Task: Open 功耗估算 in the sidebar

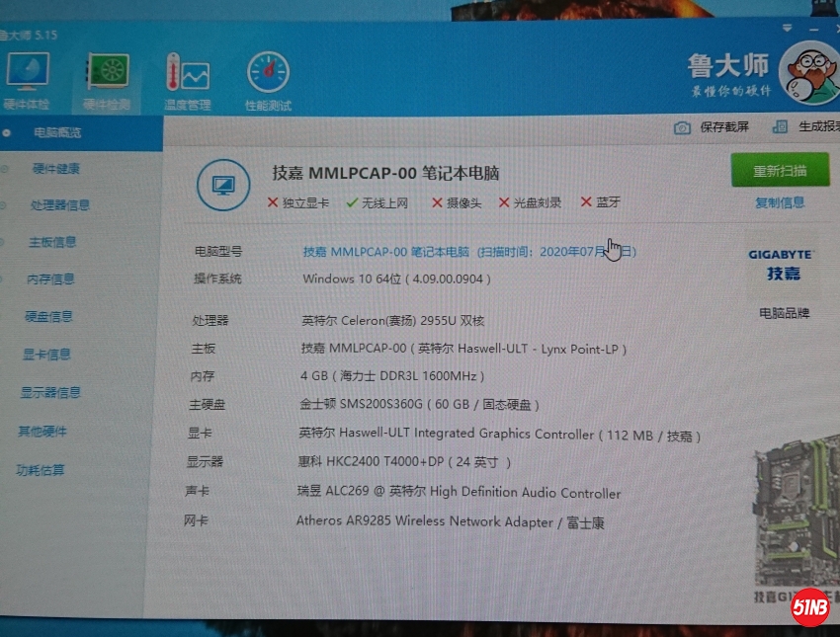Action: (41, 470)
